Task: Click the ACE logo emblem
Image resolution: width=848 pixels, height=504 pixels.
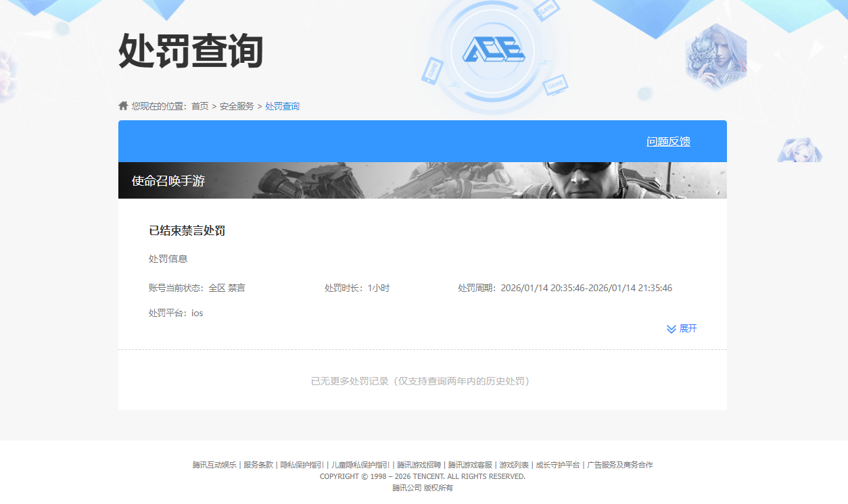Action: click(492, 51)
